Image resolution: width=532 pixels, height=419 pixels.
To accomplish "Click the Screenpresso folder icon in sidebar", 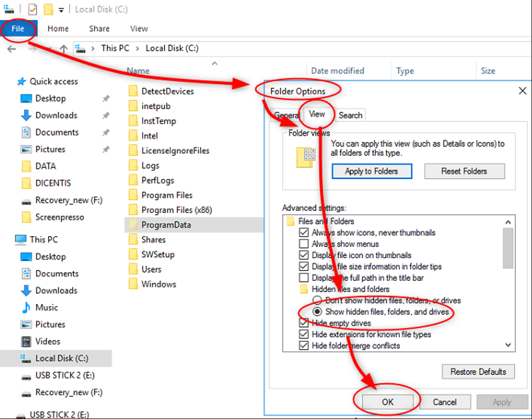I will coord(26,217).
